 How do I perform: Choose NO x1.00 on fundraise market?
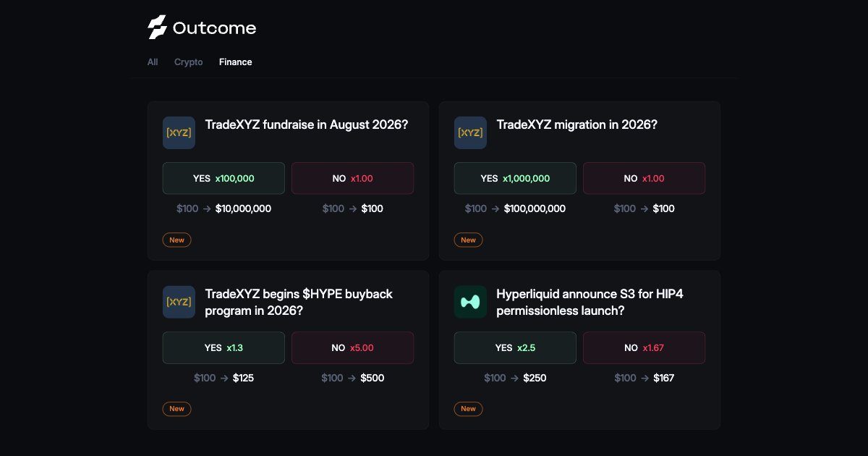tap(353, 178)
